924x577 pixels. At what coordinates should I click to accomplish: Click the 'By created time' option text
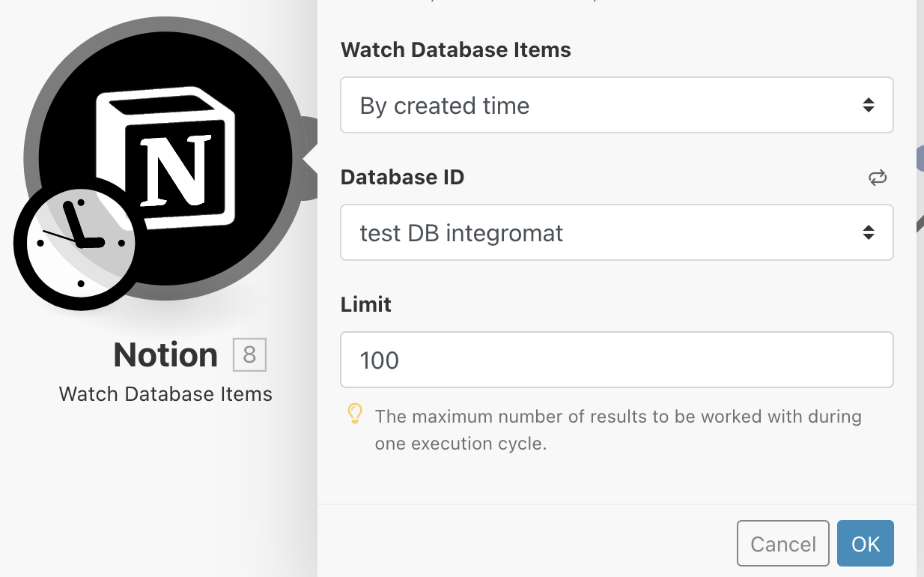(x=445, y=106)
